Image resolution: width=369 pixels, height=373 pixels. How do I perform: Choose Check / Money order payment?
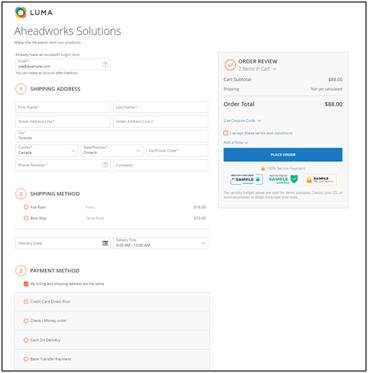tap(26, 321)
